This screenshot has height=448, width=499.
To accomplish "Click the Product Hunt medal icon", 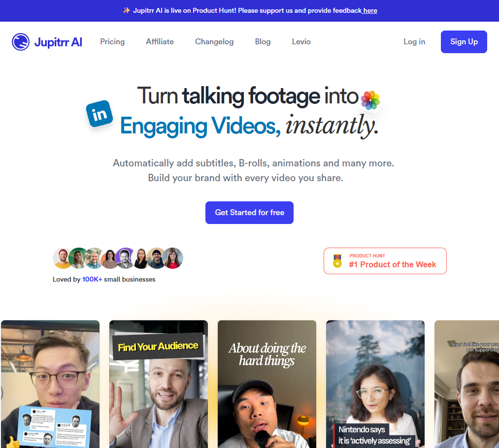I will point(337,261).
